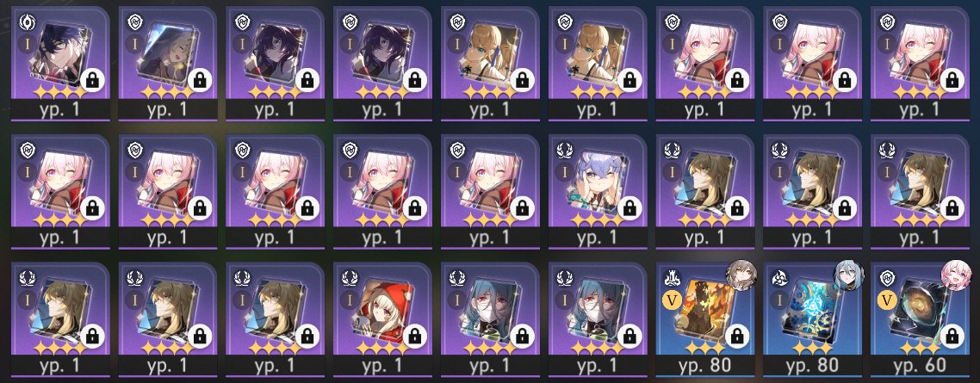Click the gray-haired character avatar on the blue glowing light cone
The image size is (980, 383).
point(849,275)
